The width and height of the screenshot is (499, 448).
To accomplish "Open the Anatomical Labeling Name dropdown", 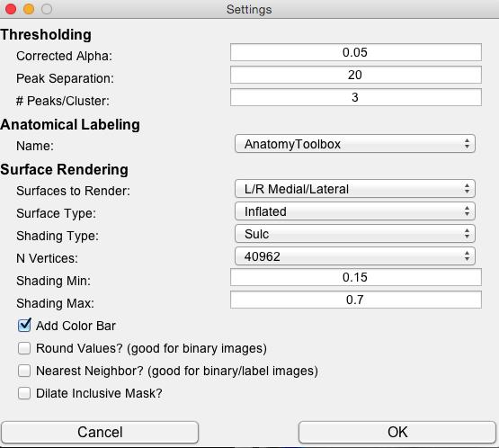I will click(x=355, y=144).
